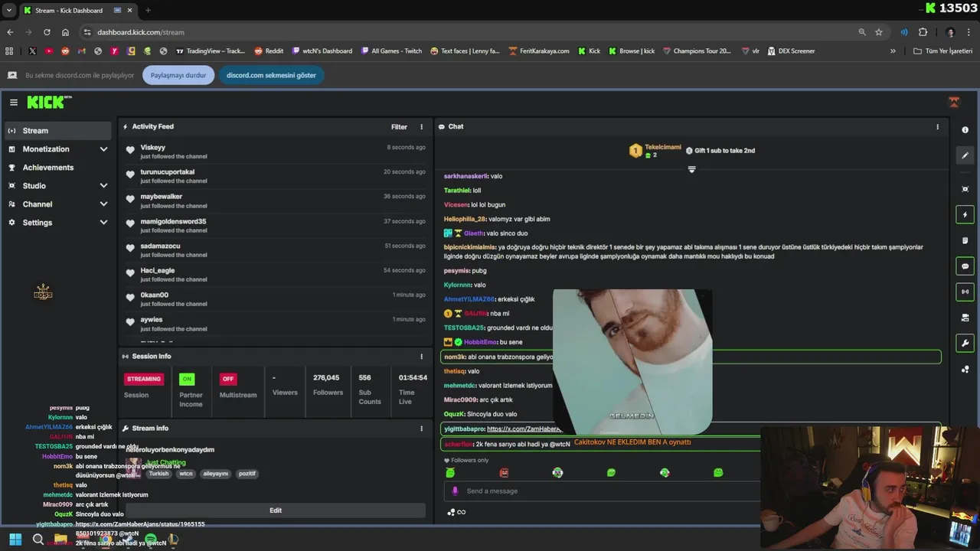
Task: Open the Activity Feed three-dot options menu
Action: tap(421, 127)
